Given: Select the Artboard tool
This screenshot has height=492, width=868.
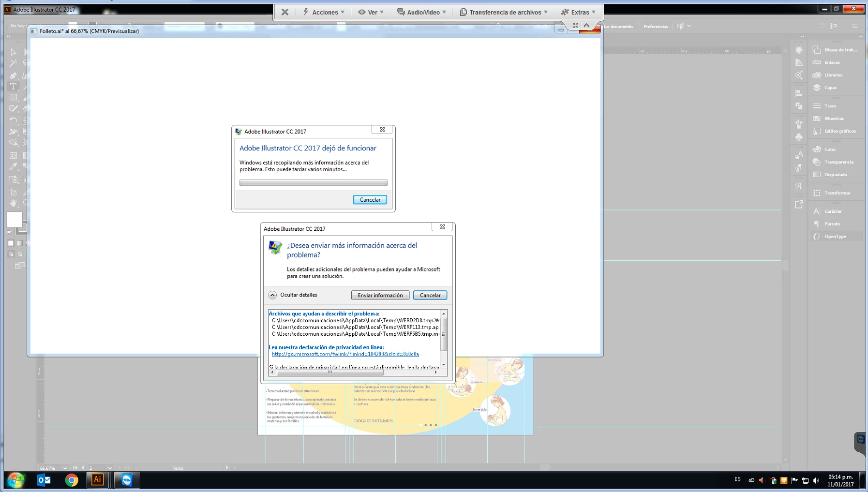Looking at the screenshot, I should (13, 192).
